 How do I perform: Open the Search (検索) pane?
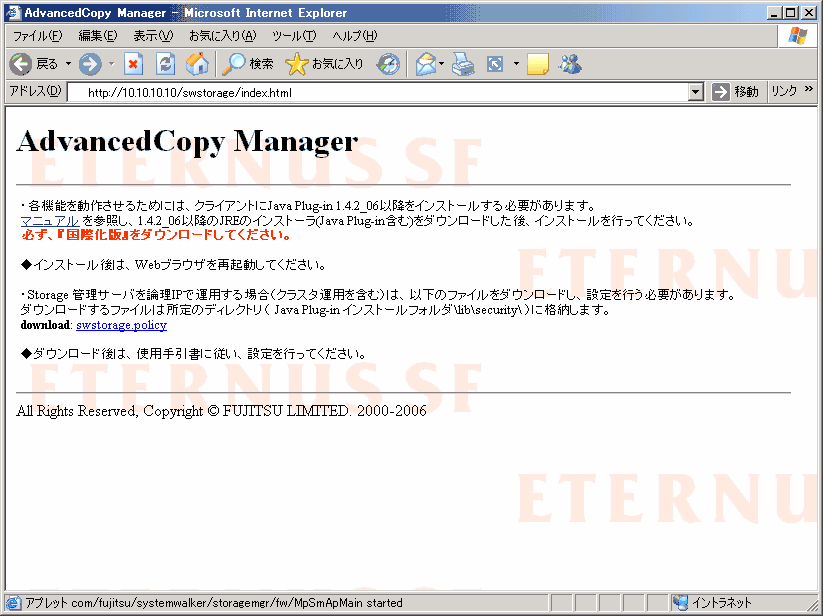[247, 64]
